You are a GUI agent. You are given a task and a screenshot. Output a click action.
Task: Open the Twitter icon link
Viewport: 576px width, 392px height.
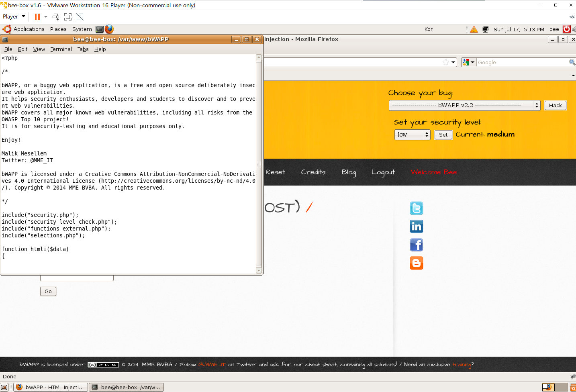point(417,208)
